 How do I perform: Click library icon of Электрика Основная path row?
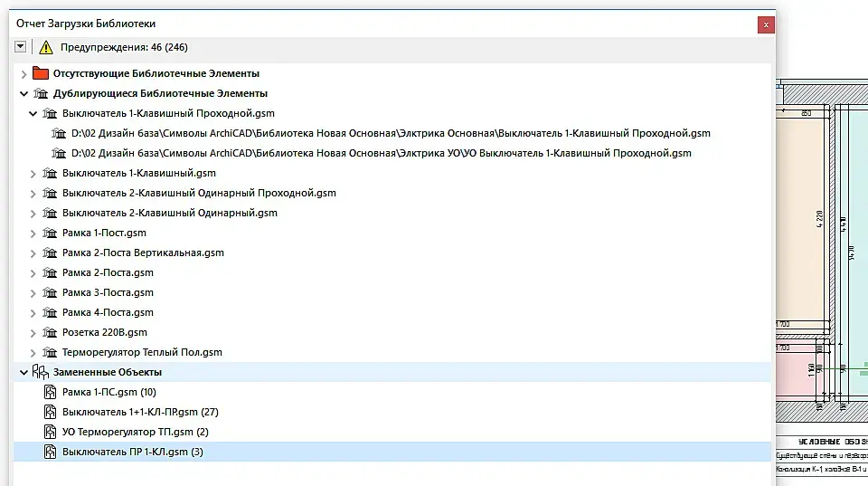coord(59,133)
